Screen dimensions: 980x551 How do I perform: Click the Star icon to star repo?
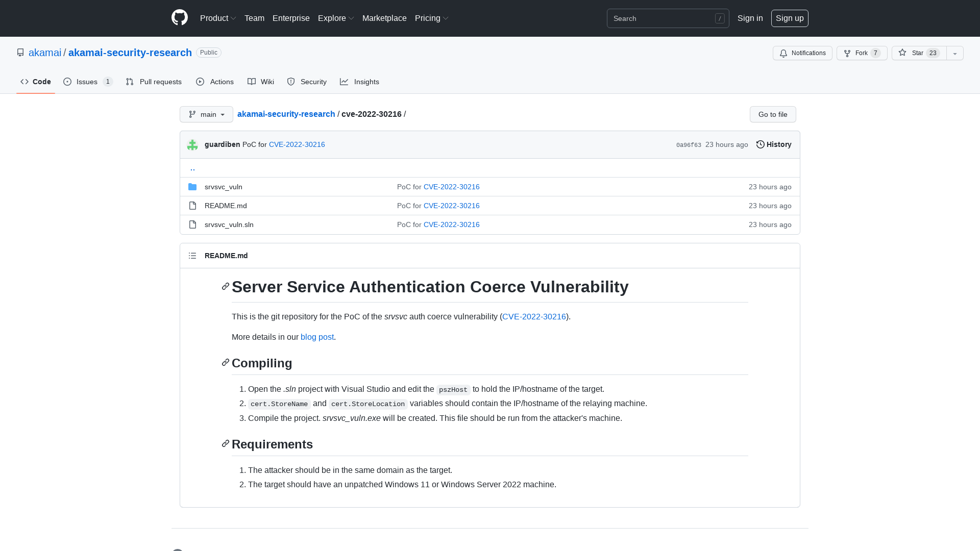point(901,53)
